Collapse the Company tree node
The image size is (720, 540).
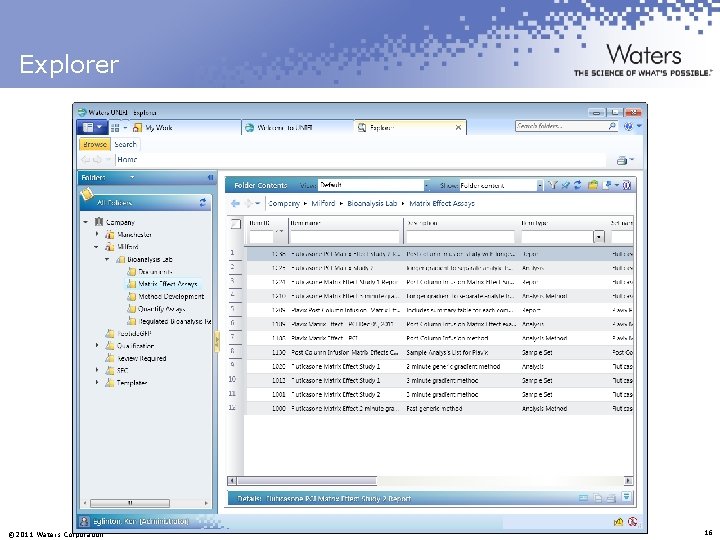pos(86,222)
